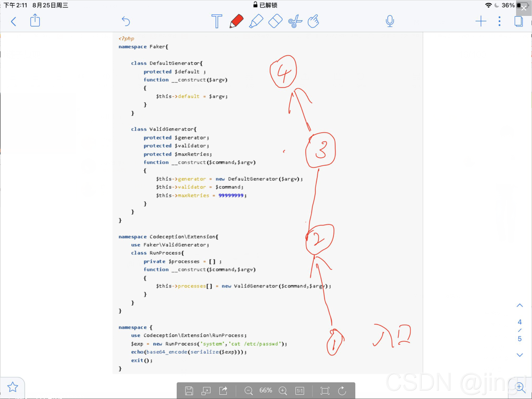Viewport: 532px width, 399px height.
Task: Tap the Wi-Fi status icon
Action: (x=488, y=5)
